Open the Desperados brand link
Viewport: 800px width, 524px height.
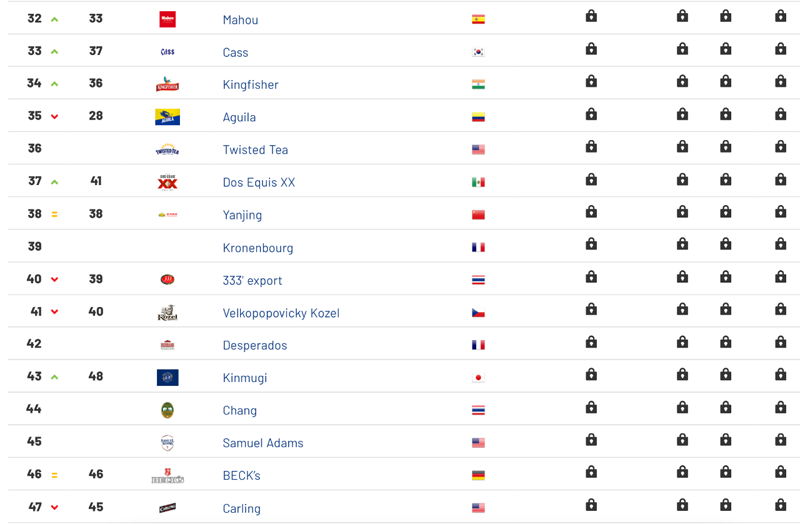click(255, 345)
